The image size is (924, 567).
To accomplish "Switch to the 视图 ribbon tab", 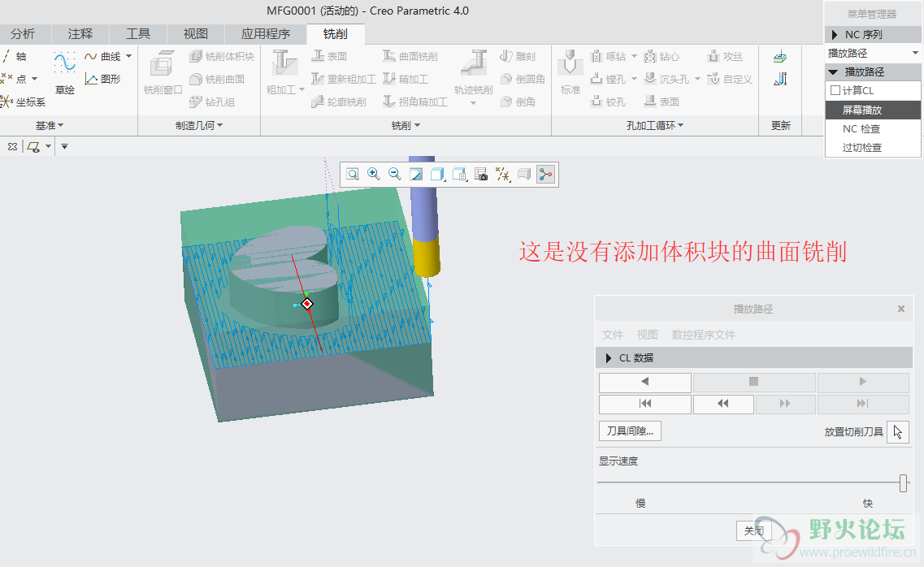I will coord(196,34).
